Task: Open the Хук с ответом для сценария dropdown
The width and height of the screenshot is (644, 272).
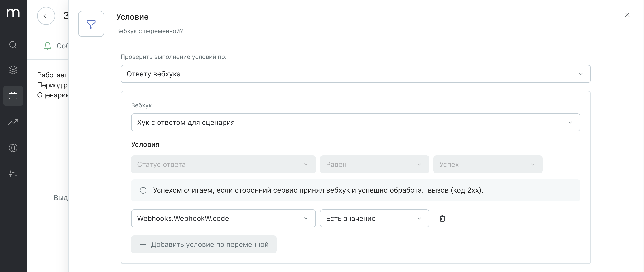Action: [x=356, y=122]
